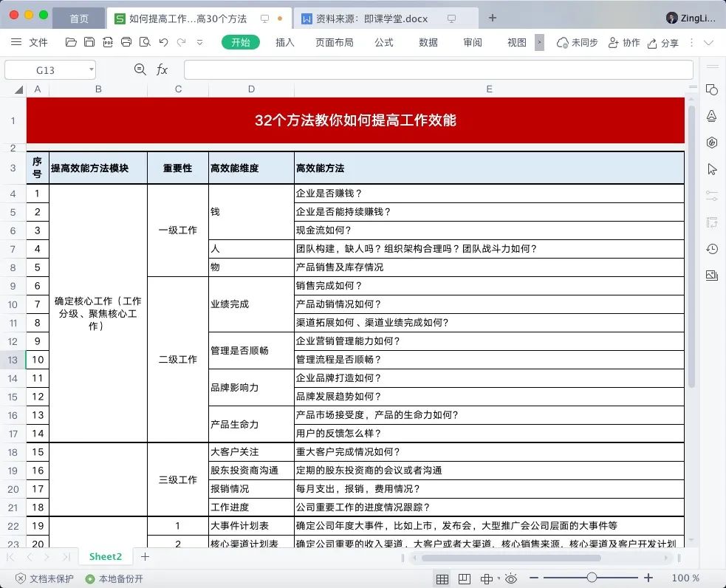Viewport: 726px width, 588px height.
Task: Expand the chevron next to the 视图 tab
Action: (x=538, y=43)
